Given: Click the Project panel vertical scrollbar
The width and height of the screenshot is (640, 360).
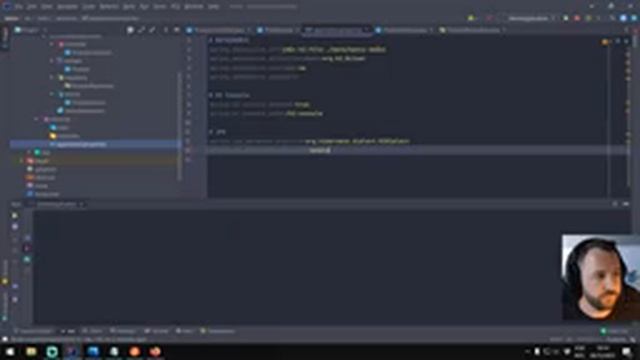Looking at the screenshot, I should [179, 127].
